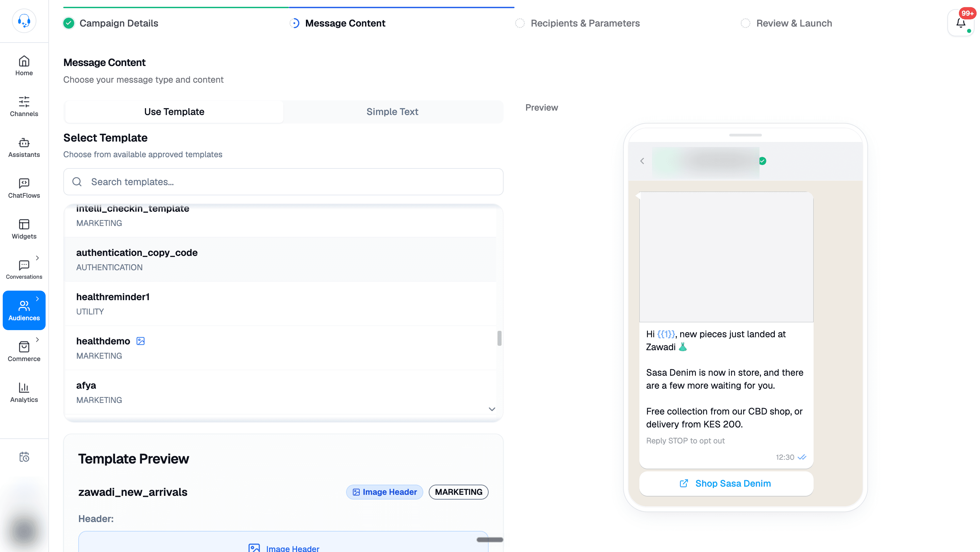Expand the Audiences submenu chevron
The height and width of the screenshot is (552, 980).
[x=37, y=299]
